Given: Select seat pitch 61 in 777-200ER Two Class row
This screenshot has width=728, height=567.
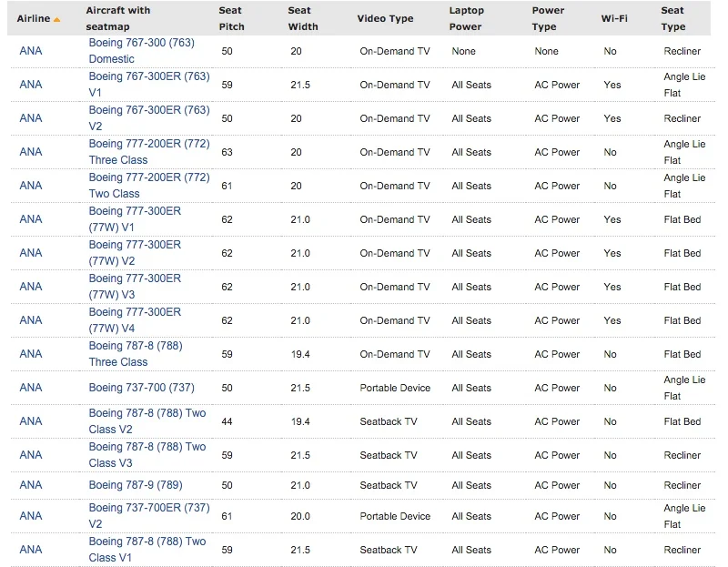Looking at the screenshot, I should pos(227,186).
